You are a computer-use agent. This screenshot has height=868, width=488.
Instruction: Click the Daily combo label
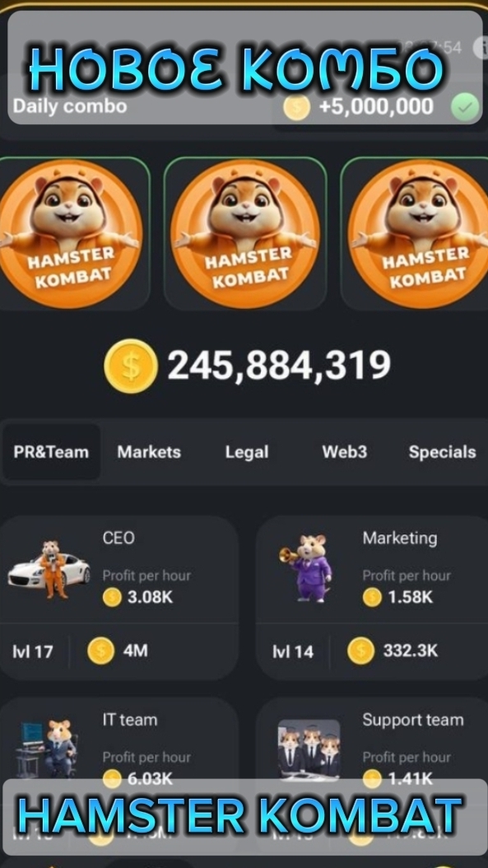[x=70, y=105]
